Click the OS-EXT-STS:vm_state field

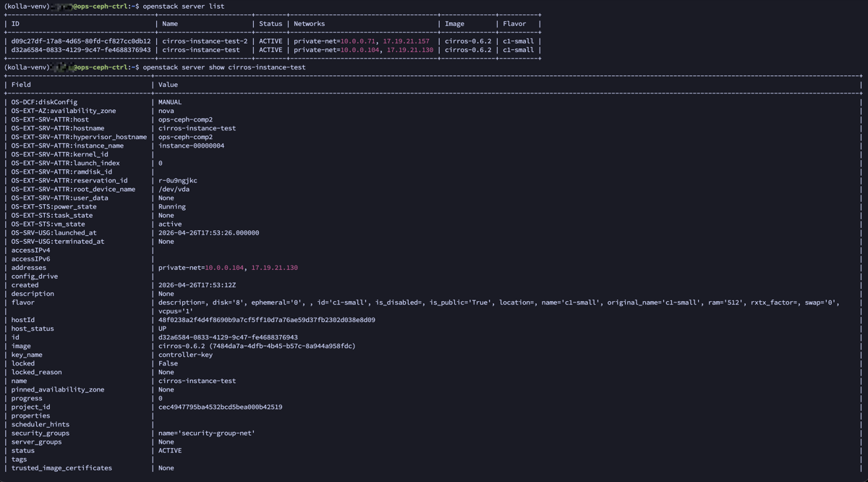(x=48, y=224)
